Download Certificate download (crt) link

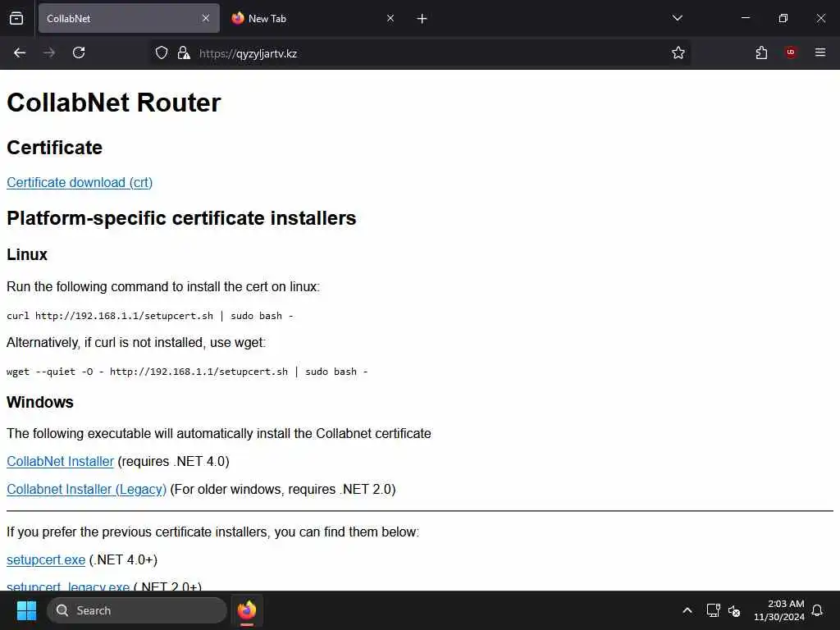(80, 183)
